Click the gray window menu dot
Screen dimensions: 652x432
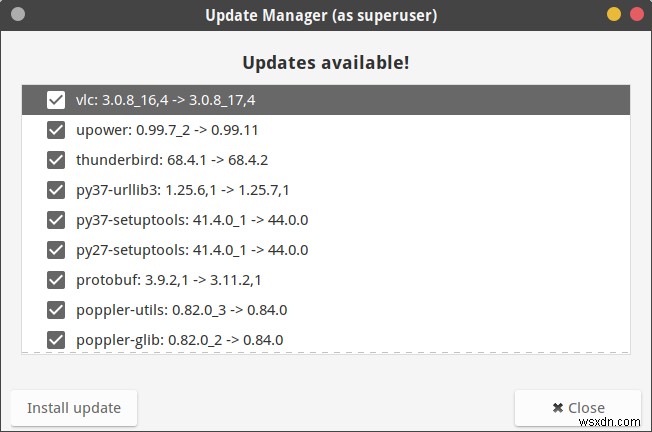coord(18,14)
